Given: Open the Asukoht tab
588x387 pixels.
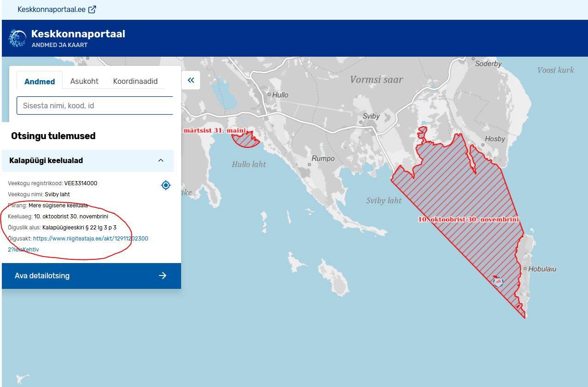Looking at the screenshot, I should point(84,81).
